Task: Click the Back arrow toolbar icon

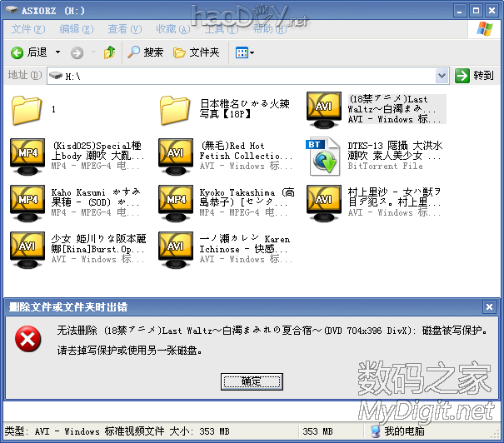Action: (17, 52)
